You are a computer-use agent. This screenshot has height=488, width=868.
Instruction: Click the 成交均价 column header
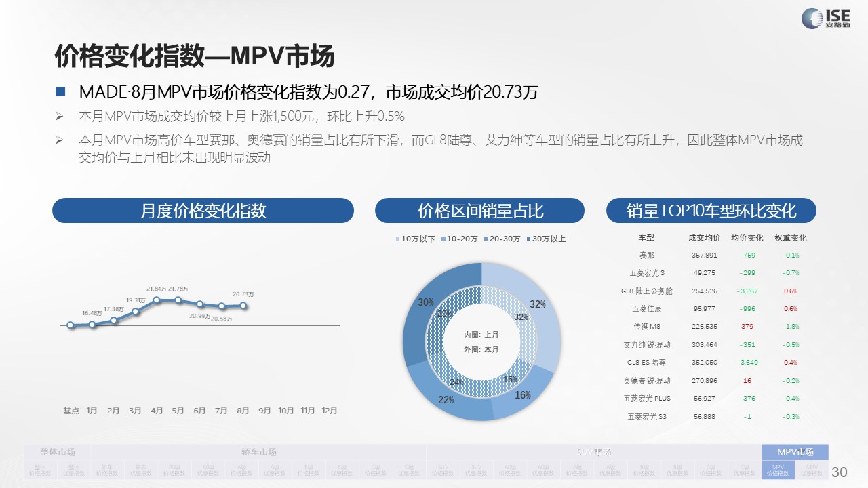[704, 238]
